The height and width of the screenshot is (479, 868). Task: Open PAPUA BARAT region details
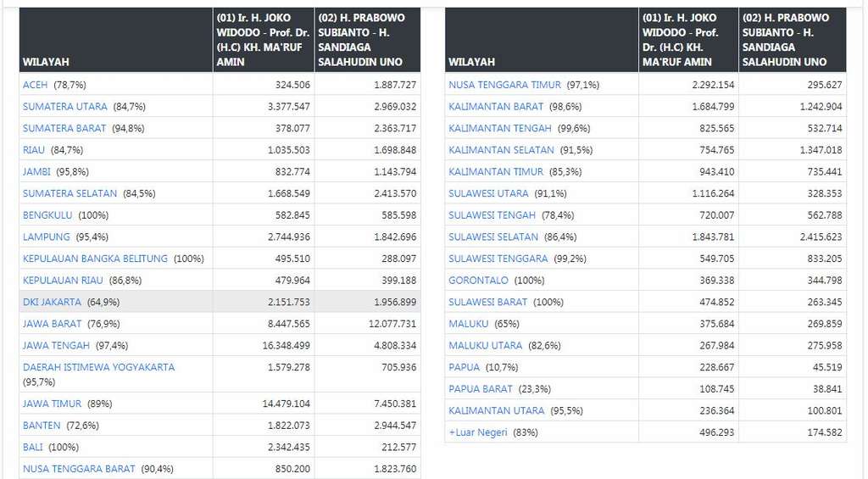click(x=481, y=388)
